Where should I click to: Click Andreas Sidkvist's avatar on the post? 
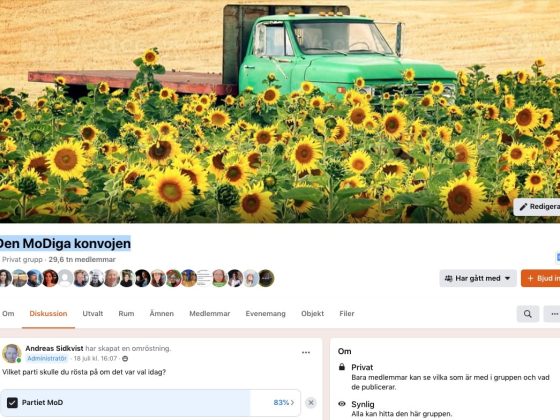[11, 353]
